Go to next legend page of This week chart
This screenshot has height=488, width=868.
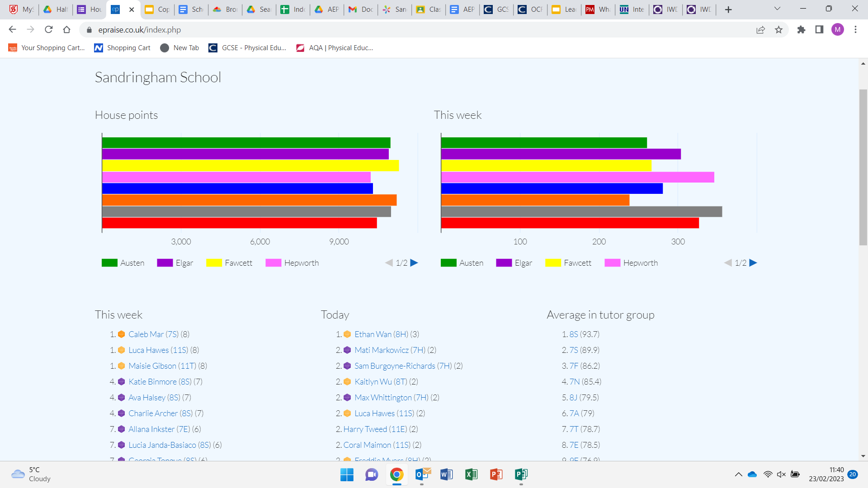(x=753, y=263)
